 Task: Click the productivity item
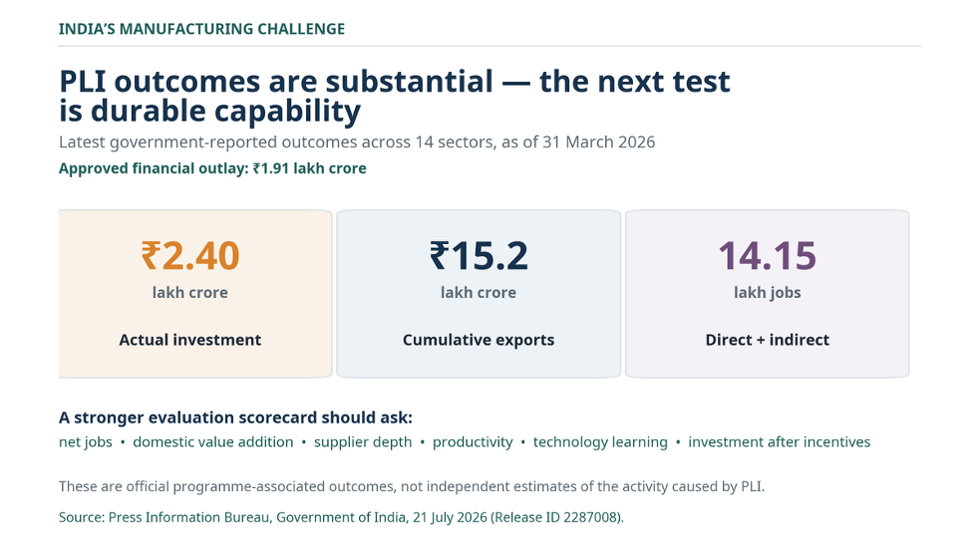473,442
